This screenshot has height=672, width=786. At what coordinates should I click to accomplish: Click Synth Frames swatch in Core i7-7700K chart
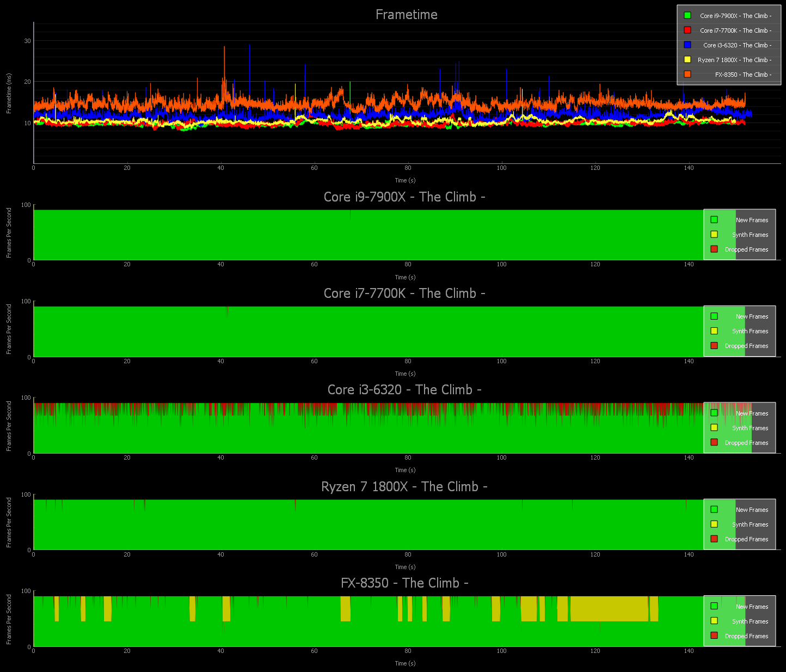[x=714, y=331]
